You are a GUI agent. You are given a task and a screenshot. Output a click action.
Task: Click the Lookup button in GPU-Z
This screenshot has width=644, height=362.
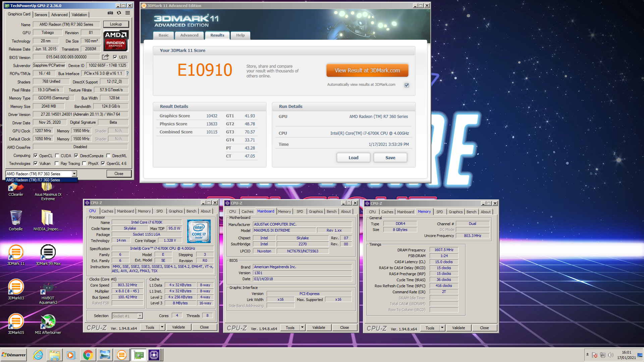click(116, 24)
